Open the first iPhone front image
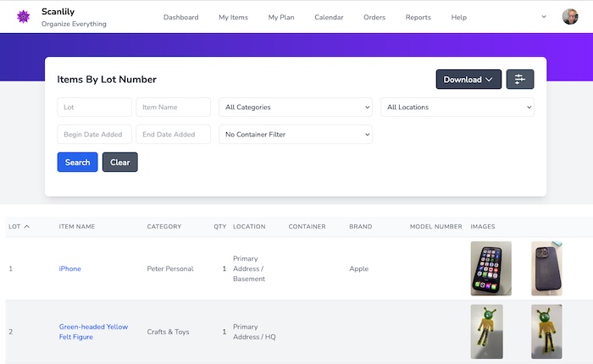Image resolution: width=593 pixels, height=364 pixels. click(490, 268)
